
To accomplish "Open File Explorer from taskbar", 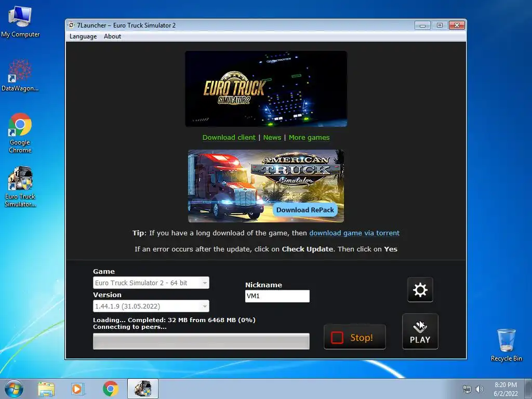I will [46, 389].
